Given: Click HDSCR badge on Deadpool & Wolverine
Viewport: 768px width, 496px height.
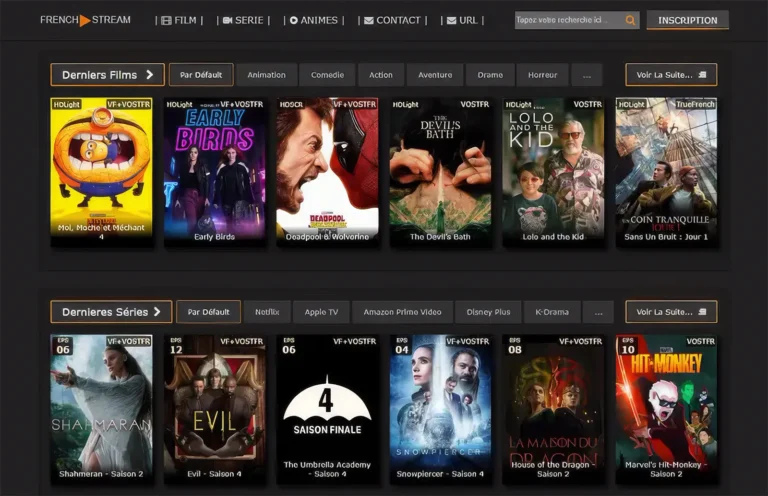Looking at the screenshot, I should [291, 104].
